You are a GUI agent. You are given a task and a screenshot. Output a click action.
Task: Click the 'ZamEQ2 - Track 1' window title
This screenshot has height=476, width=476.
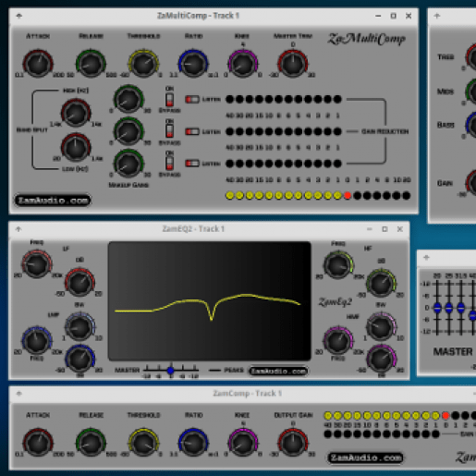coord(193,228)
